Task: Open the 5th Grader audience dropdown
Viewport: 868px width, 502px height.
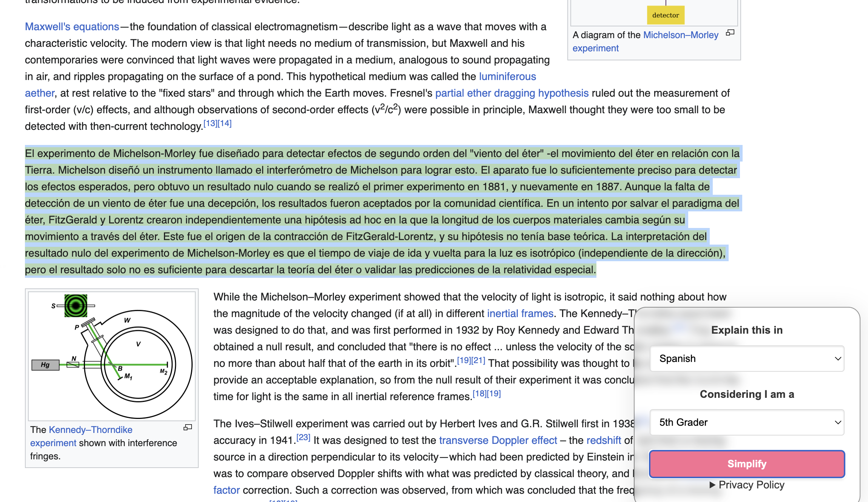Action: (x=747, y=422)
